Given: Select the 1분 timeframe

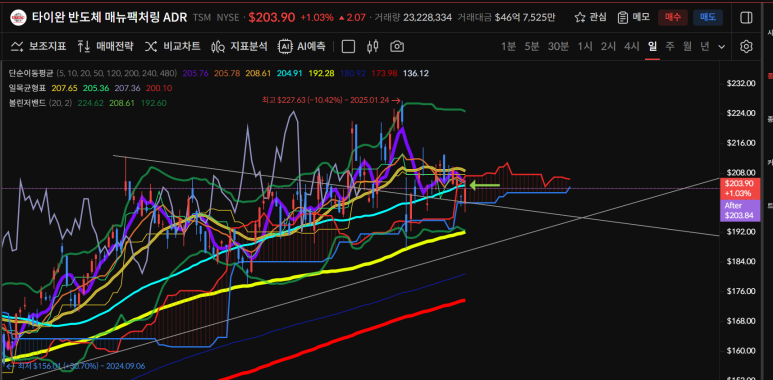Looking at the screenshot, I should [508, 47].
